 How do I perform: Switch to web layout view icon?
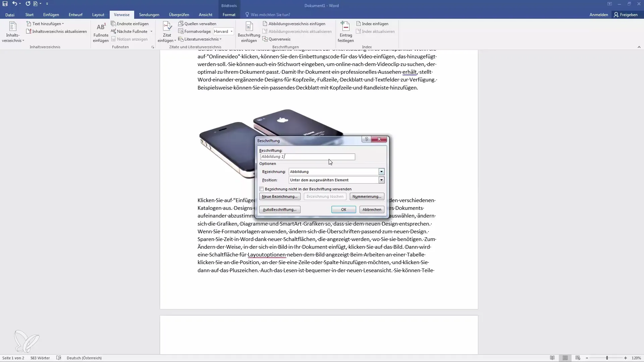click(578, 358)
